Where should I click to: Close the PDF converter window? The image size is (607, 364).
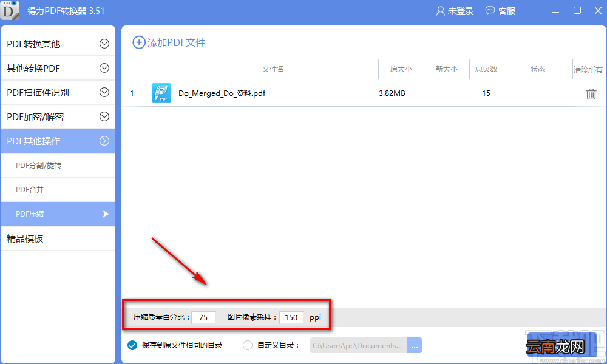(x=598, y=10)
